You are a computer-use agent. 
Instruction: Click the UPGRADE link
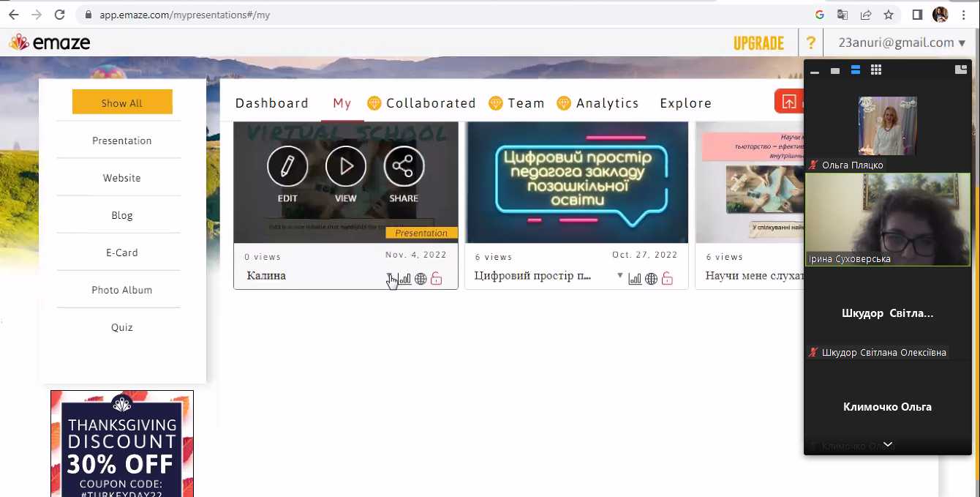click(758, 43)
